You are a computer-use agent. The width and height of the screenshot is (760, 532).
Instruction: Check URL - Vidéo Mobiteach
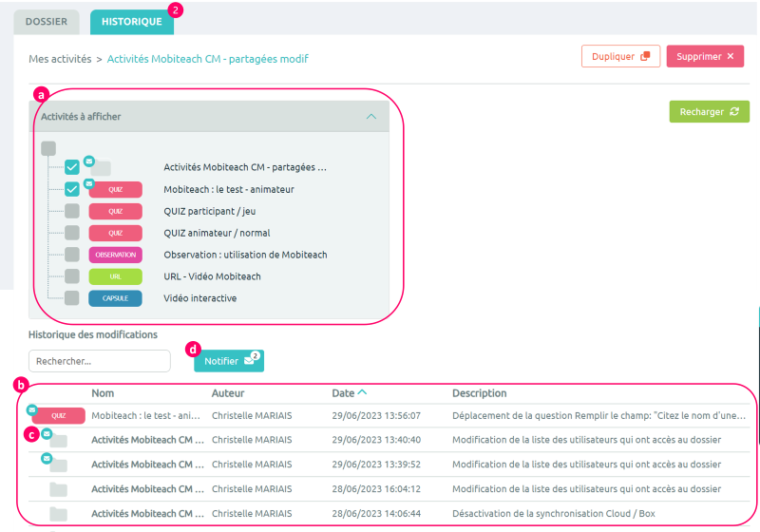point(72,276)
